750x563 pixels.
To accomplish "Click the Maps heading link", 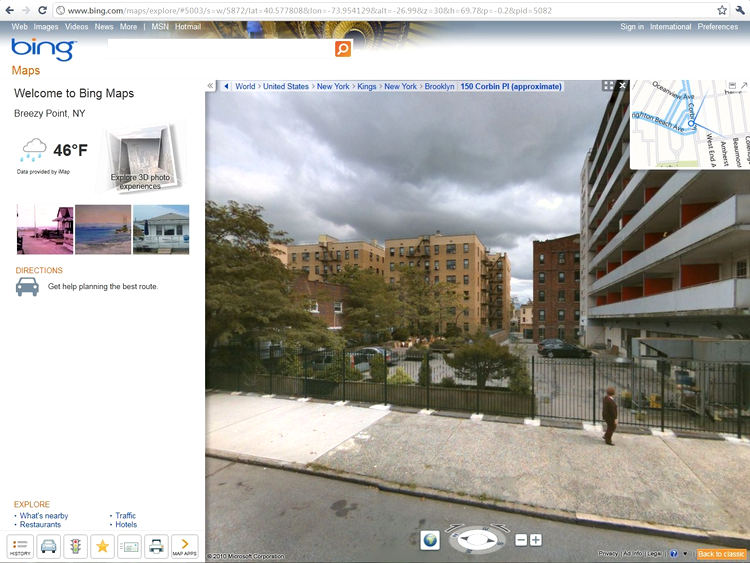I will point(26,70).
